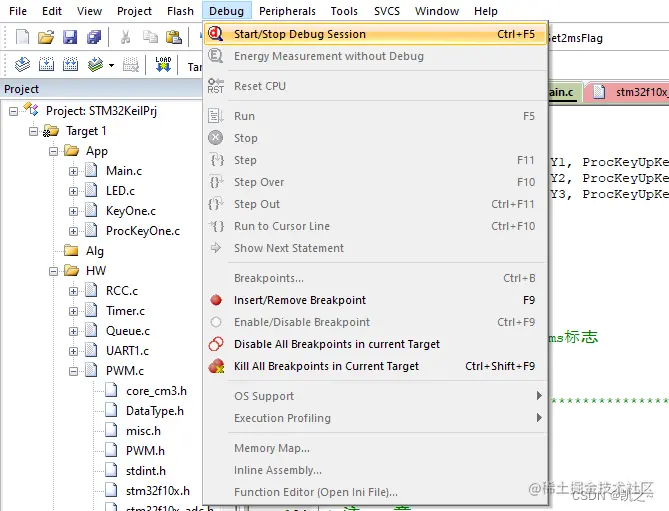Click the Build target toolbar icon
This screenshot has width=669, height=511.
point(46,65)
